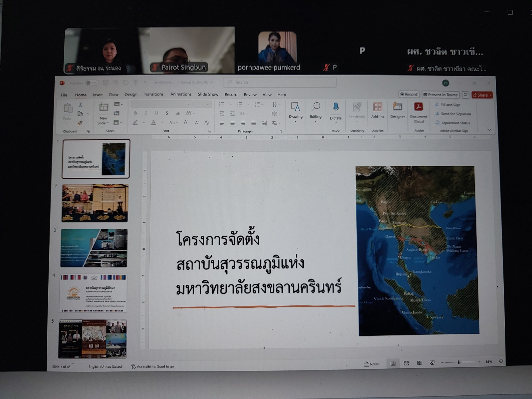
Task: Open the Reading View icon in the status bar
Action: pos(419,363)
